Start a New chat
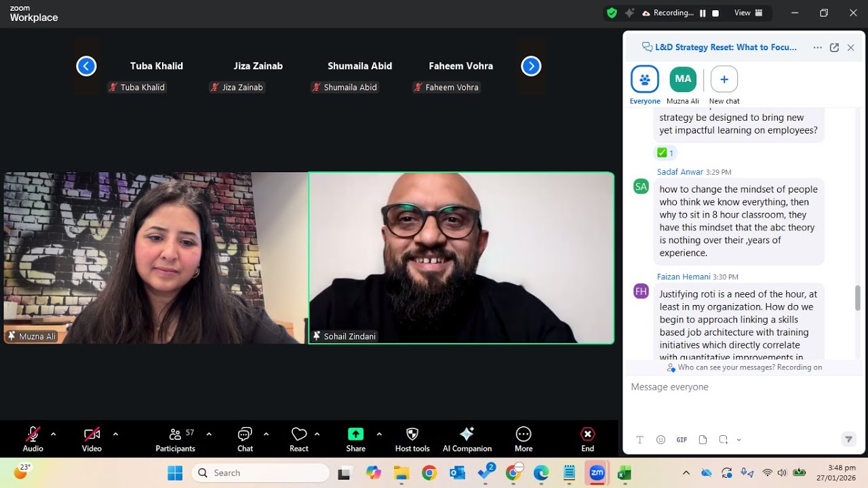The image size is (868, 488). [724, 80]
